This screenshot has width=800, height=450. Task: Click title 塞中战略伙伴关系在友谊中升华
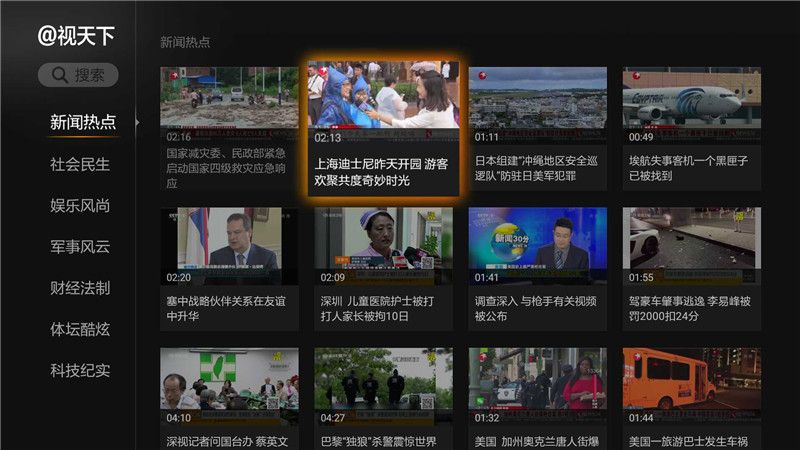(x=226, y=309)
